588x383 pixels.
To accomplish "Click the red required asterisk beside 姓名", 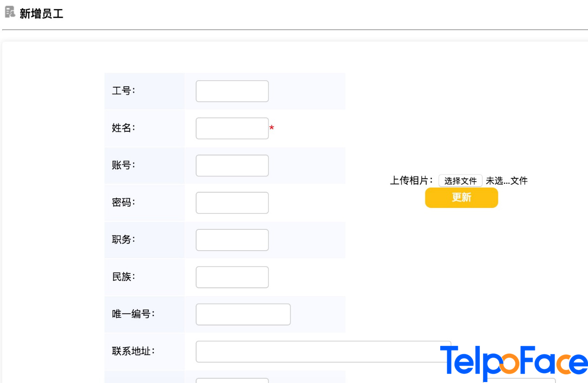I will (271, 128).
